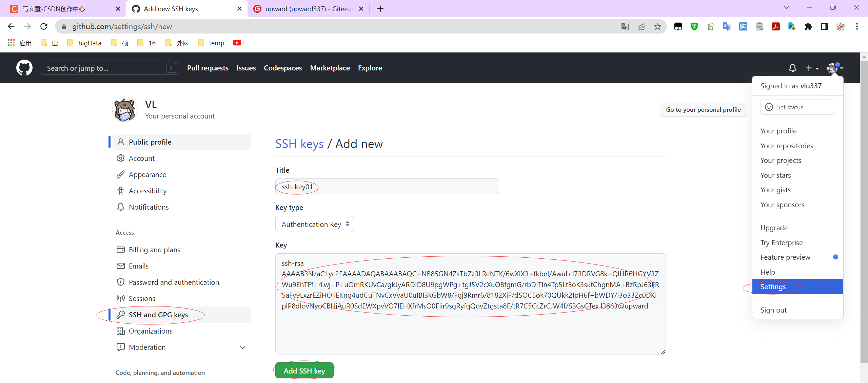The width and height of the screenshot is (868, 383).
Task: Click Google Translate extension icon
Action: pyautogui.click(x=727, y=26)
